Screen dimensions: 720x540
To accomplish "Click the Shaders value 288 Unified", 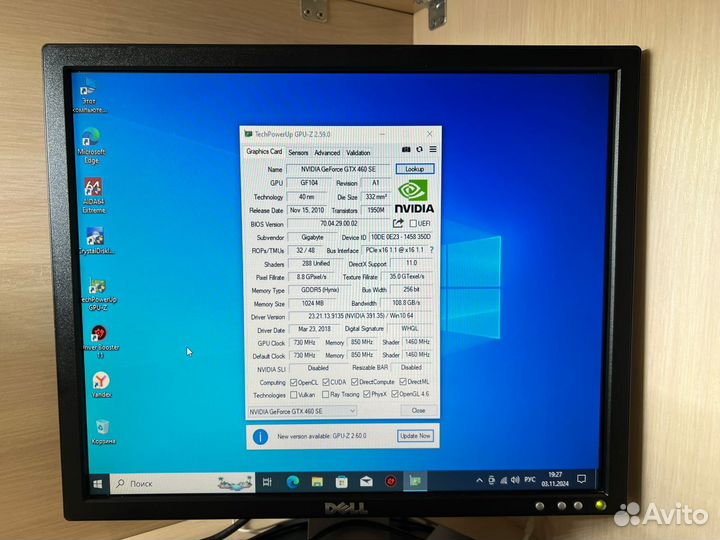I will 315,264.
